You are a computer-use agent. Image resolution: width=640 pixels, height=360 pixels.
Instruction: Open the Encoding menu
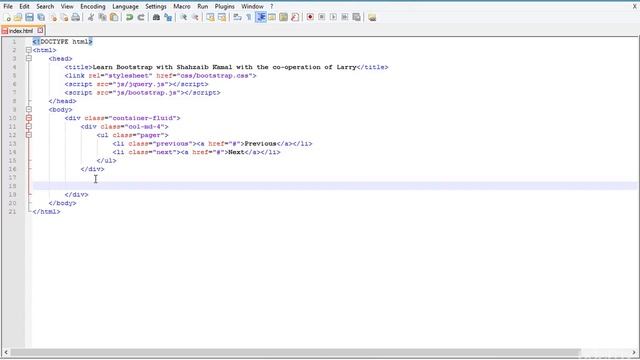[x=93, y=7]
